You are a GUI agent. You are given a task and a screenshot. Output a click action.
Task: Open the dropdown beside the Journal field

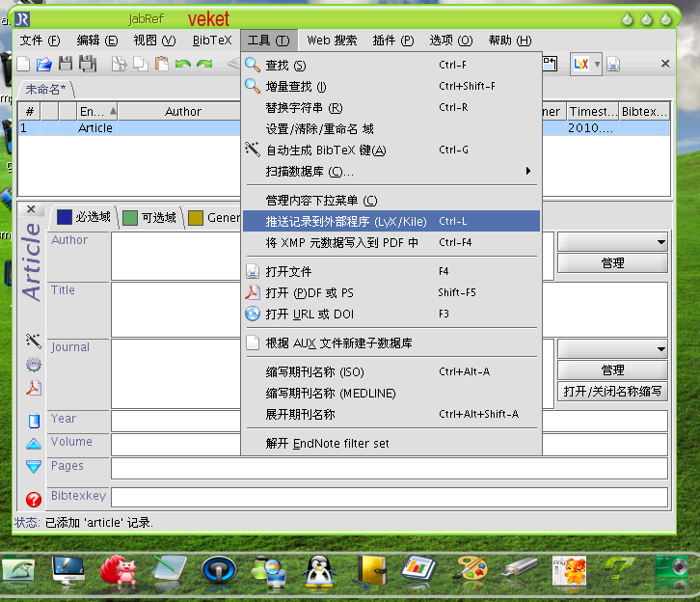coord(612,349)
